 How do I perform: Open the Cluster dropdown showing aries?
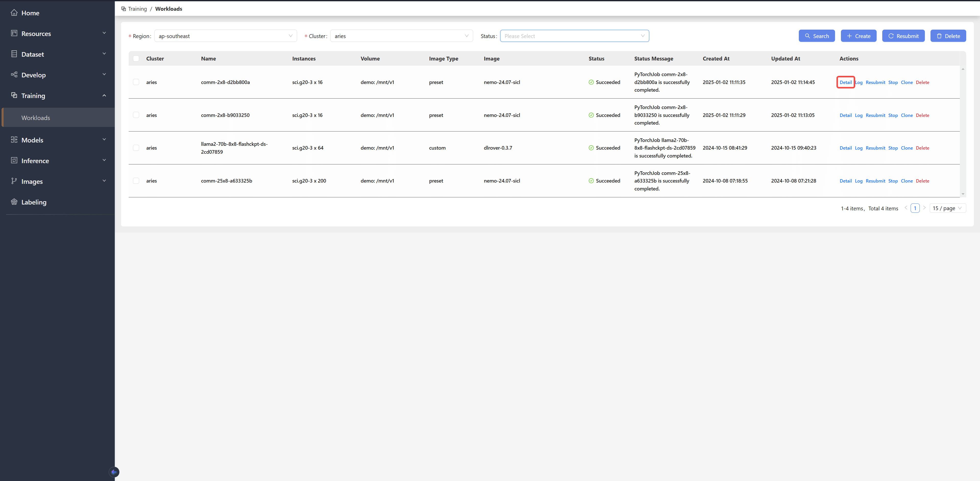[x=402, y=36]
